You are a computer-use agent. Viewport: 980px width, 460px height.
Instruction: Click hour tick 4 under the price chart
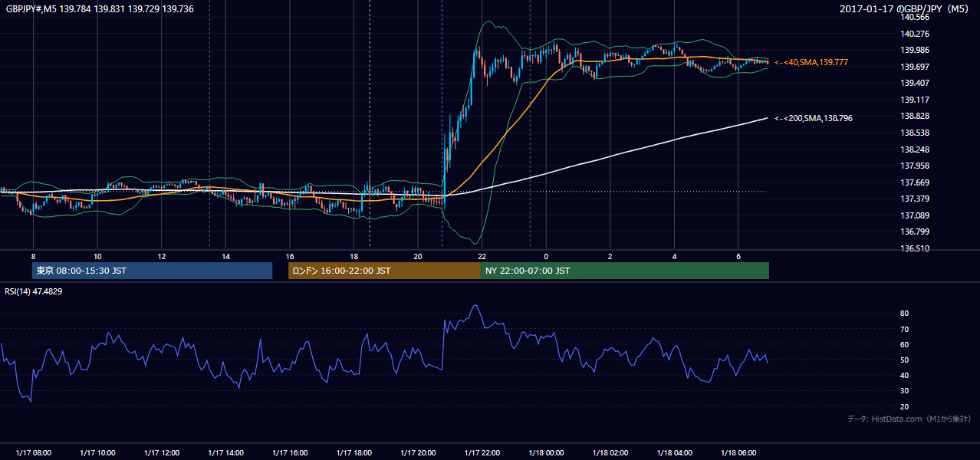point(674,255)
